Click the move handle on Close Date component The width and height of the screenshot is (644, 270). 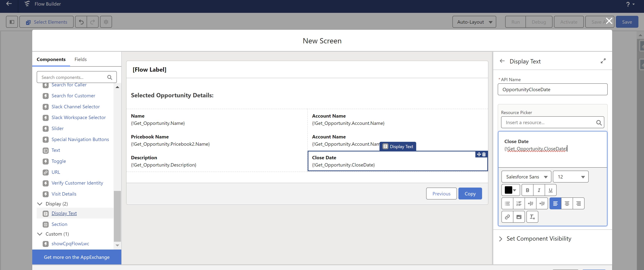point(479,154)
